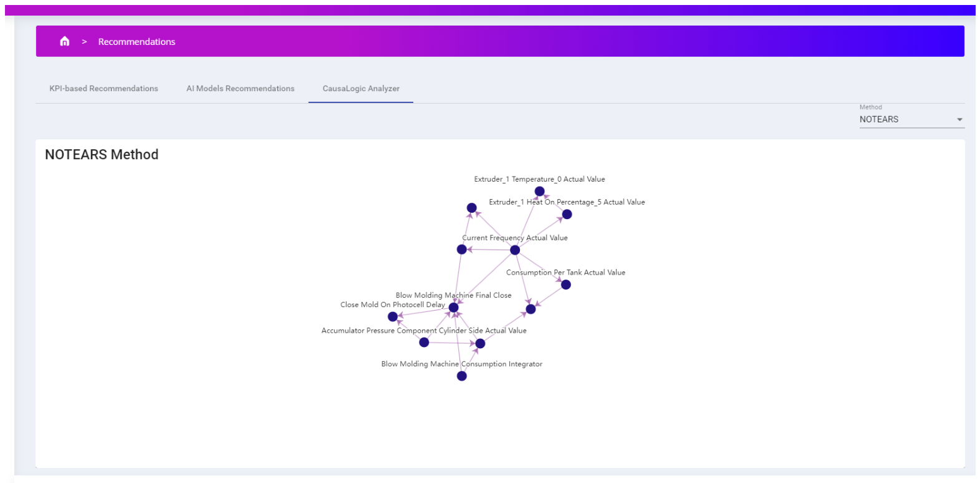Open the Recommendations breadcrumb link

(137, 42)
